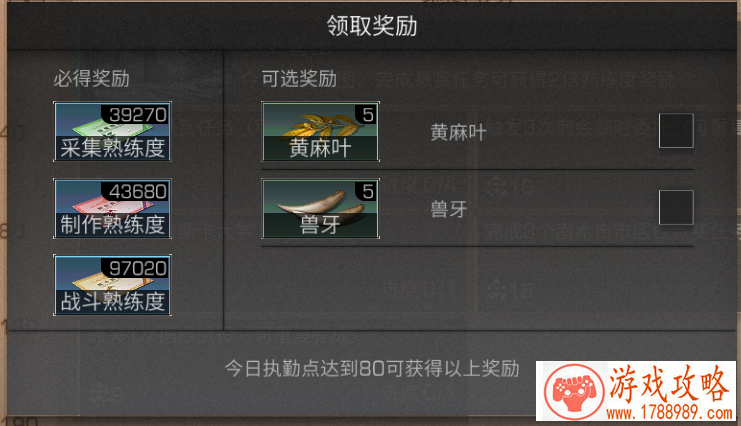Click the 兽牙 beast tooth item icon

pos(320,209)
